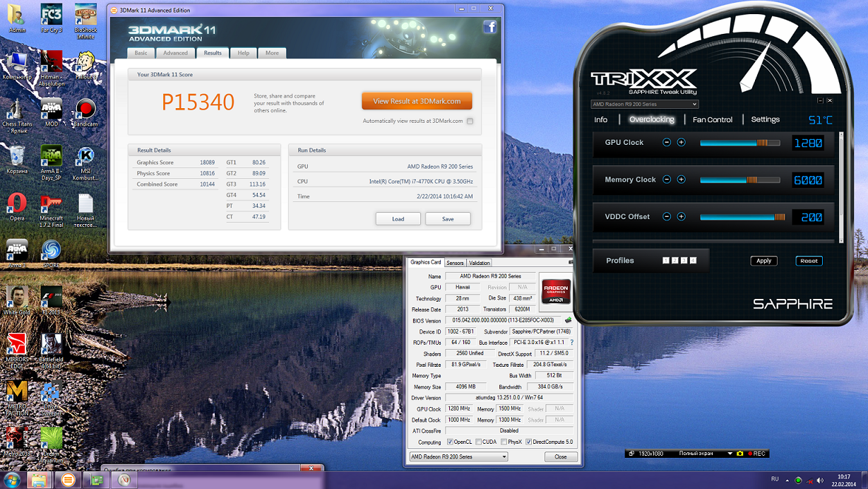Decrease GPU Clock with the minus button

click(x=667, y=143)
